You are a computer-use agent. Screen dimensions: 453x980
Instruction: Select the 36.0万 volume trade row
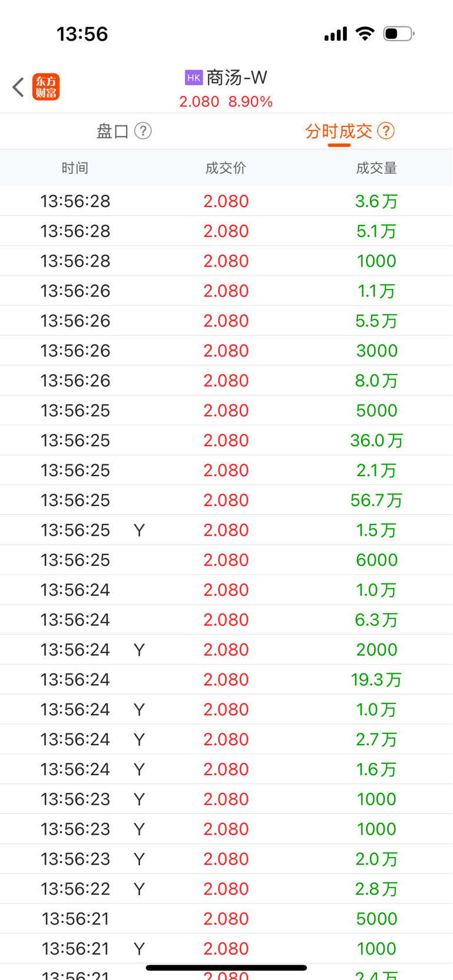(226, 440)
